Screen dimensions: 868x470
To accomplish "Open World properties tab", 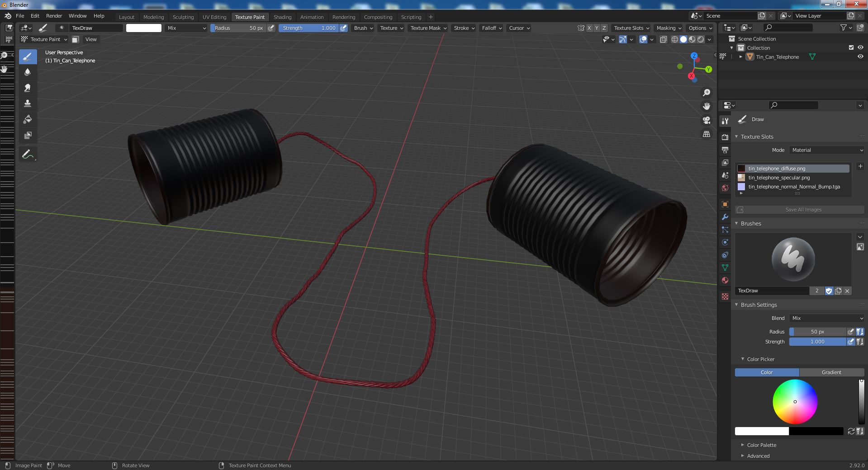I will (x=725, y=188).
